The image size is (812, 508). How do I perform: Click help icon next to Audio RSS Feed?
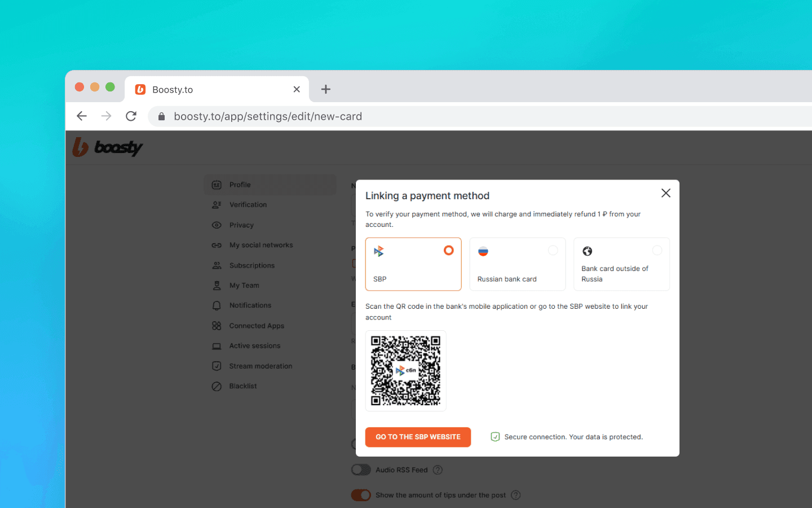(438, 470)
